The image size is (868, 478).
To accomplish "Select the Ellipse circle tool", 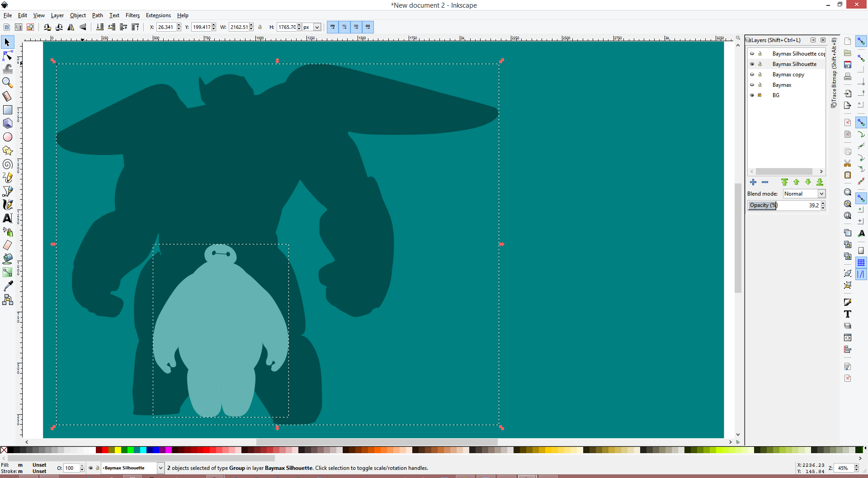I will pyautogui.click(x=7, y=137).
